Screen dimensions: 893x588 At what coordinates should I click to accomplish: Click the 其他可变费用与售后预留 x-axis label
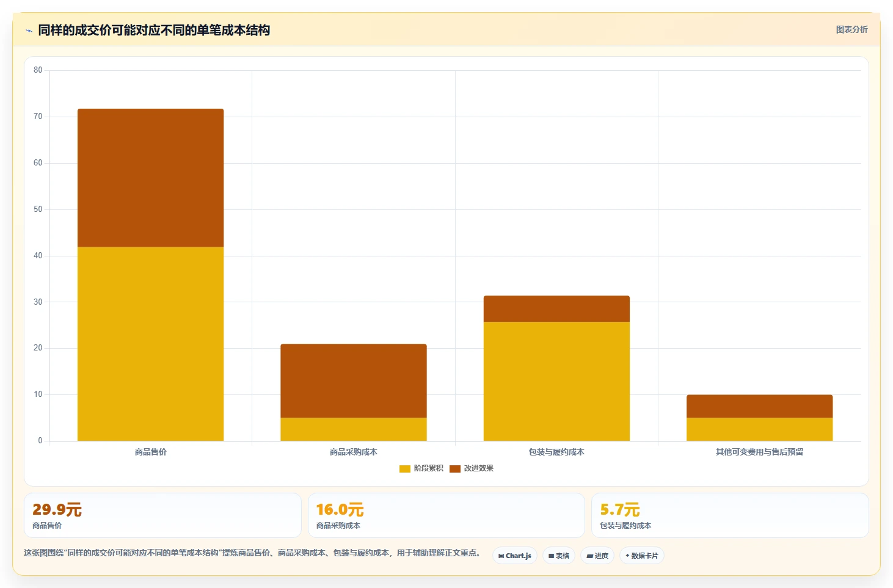click(759, 452)
